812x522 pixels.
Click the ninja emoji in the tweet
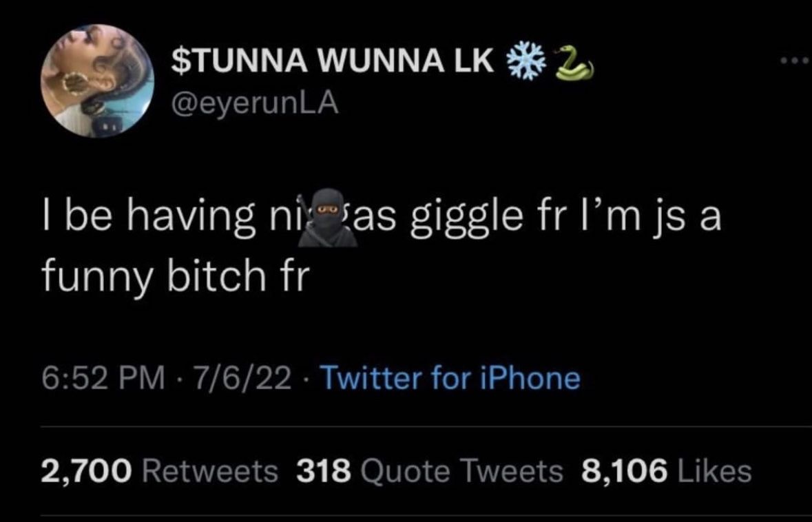(x=331, y=218)
